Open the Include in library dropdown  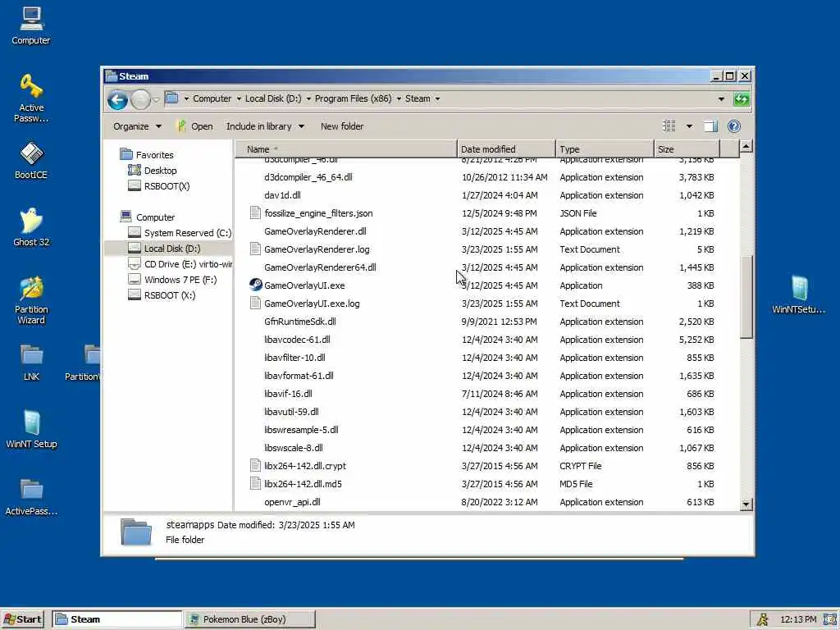265,126
